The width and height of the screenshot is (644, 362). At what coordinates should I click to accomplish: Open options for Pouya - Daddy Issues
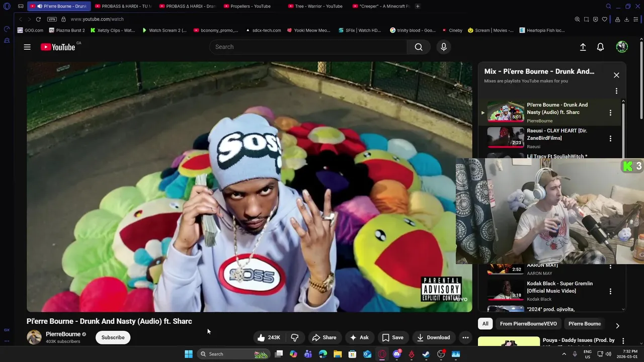(623, 341)
